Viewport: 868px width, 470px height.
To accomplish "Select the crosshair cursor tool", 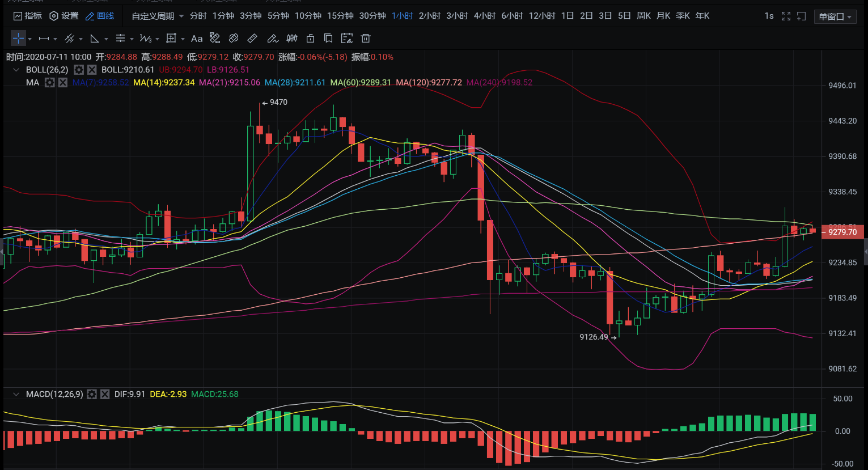I will tap(18, 39).
